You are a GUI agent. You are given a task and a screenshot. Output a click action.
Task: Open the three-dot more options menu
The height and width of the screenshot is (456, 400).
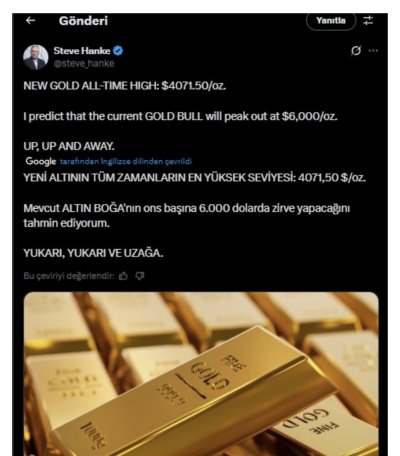pos(373,51)
